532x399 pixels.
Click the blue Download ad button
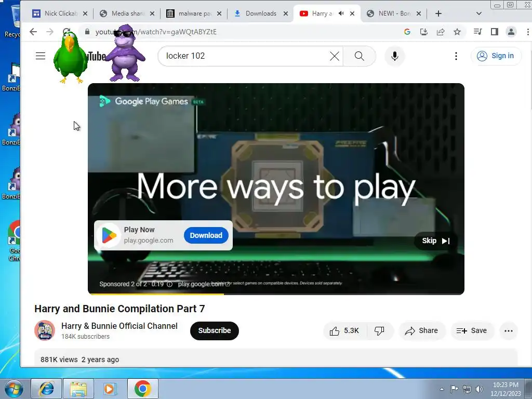pyautogui.click(x=206, y=235)
